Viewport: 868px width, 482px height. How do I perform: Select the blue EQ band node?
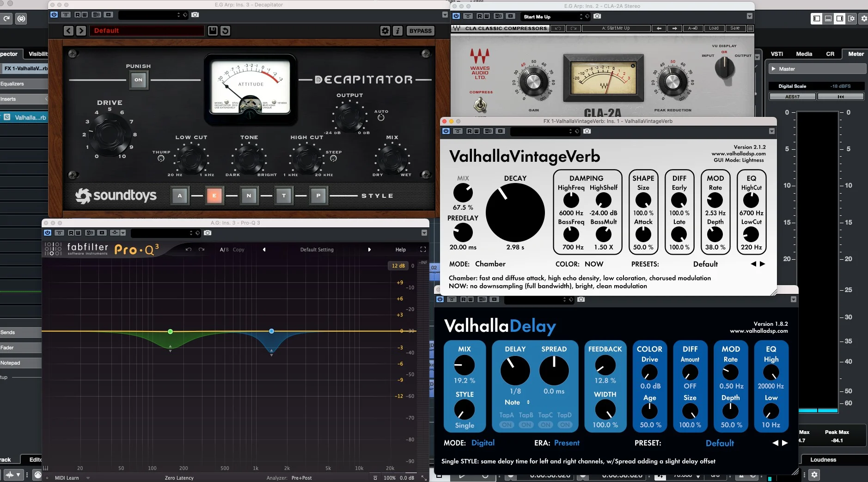click(271, 331)
